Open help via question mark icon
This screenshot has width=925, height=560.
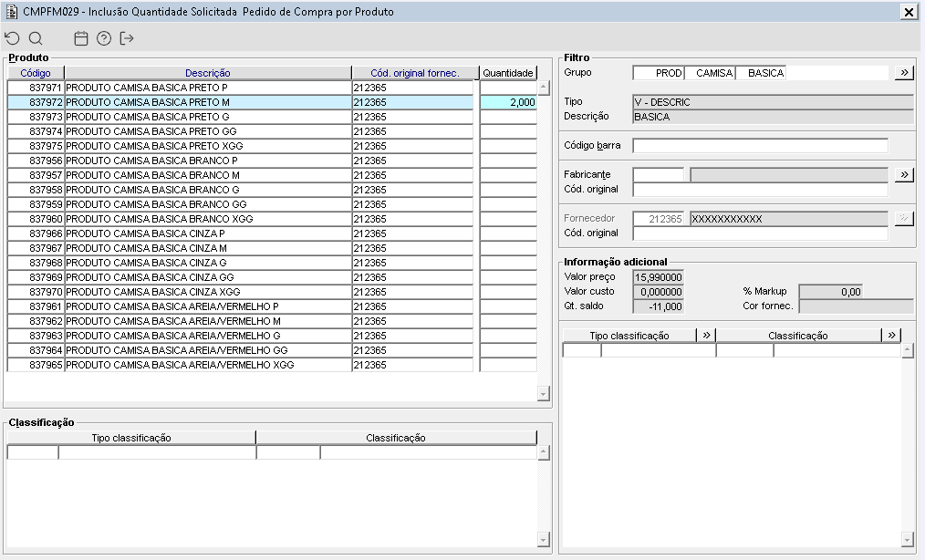coord(104,38)
